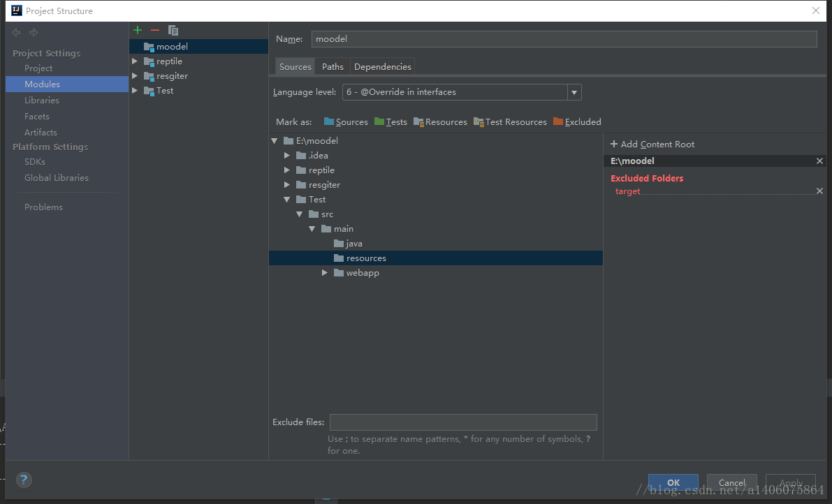Viewport: 832px width, 504px height.
Task: Expand .idea folder in tree
Action: pyautogui.click(x=287, y=155)
